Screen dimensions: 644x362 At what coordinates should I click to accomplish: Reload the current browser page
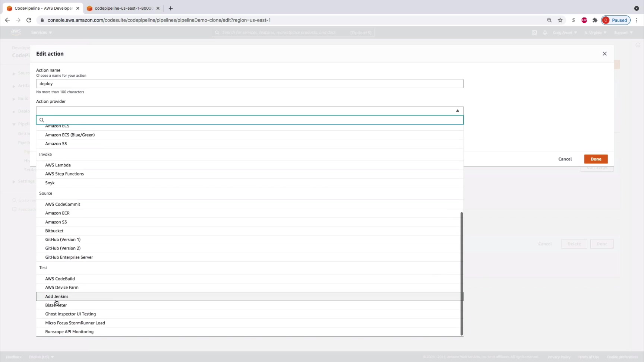click(x=29, y=20)
